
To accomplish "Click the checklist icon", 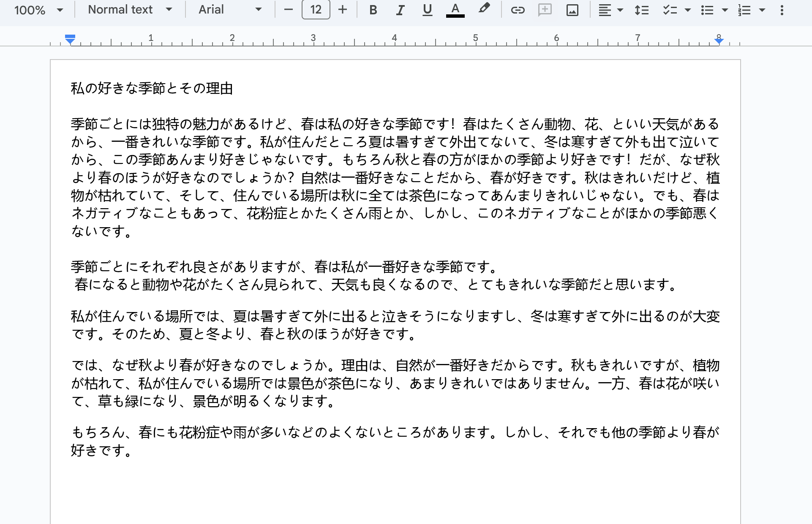I will point(670,10).
